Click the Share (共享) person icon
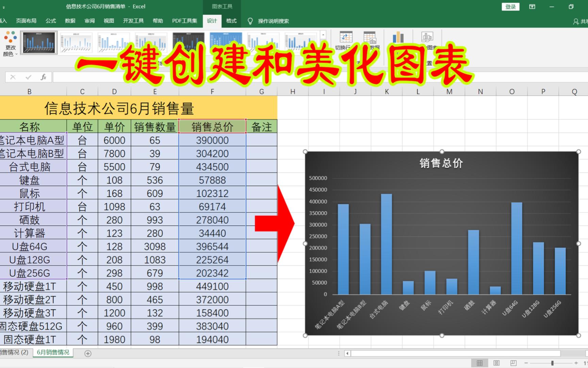Viewport: 588px width, 368px height. pos(576,21)
